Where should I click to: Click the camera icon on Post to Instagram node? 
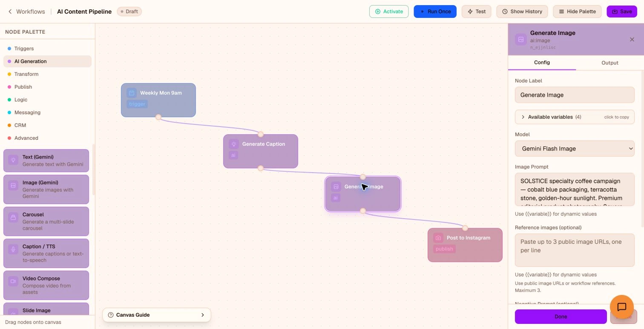[438, 238]
